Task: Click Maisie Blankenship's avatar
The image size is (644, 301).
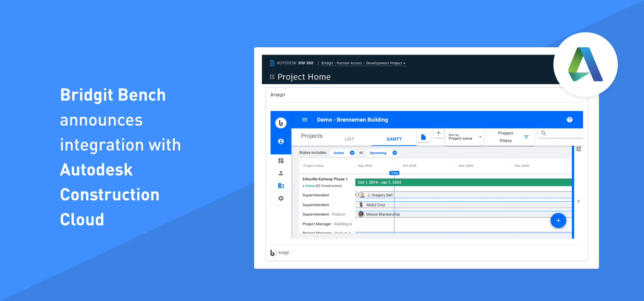Action: pyautogui.click(x=361, y=214)
